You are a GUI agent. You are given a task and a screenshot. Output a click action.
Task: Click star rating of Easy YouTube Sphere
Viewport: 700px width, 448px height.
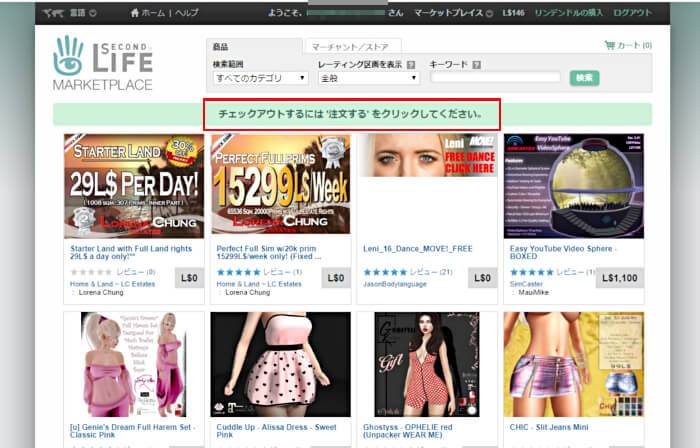point(531,272)
